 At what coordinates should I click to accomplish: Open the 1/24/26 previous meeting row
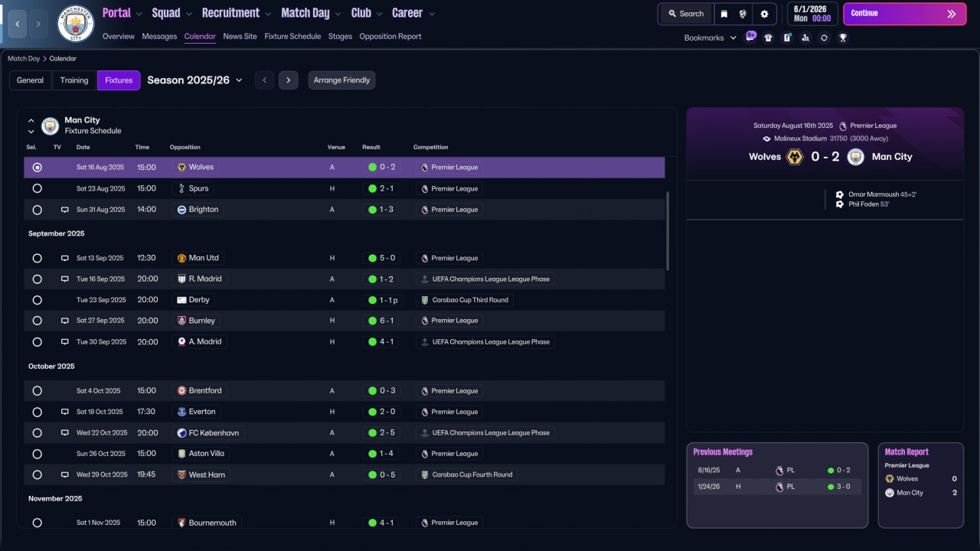pyautogui.click(x=777, y=487)
